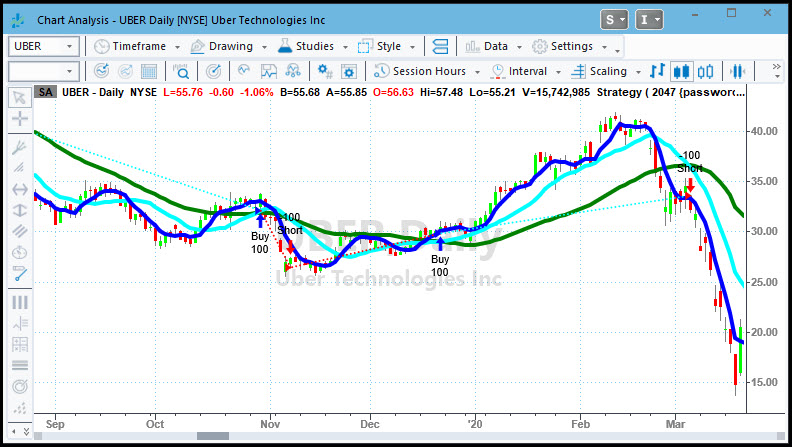Select the target circle tool in sidebar

coord(20,386)
